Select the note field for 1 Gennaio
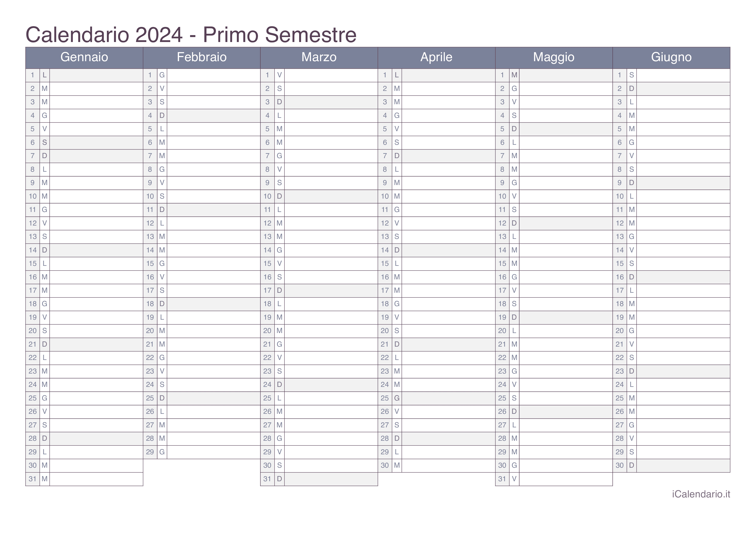This screenshot has width=756, height=534. click(96, 75)
